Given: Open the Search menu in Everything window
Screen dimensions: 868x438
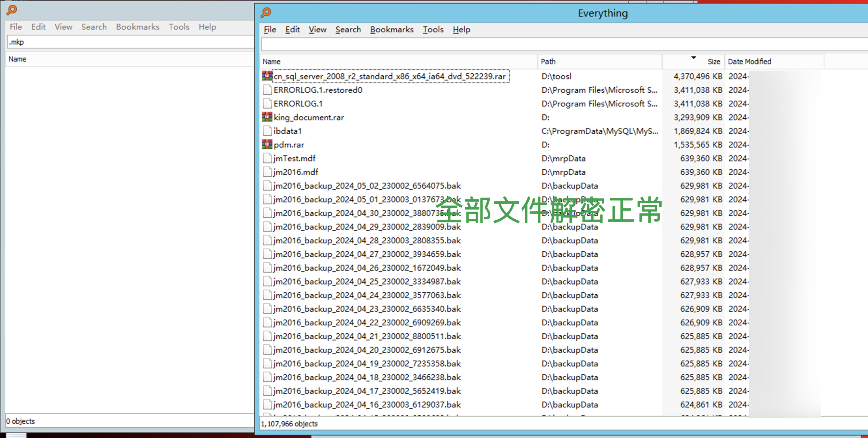Looking at the screenshot, I should point(348,30).
